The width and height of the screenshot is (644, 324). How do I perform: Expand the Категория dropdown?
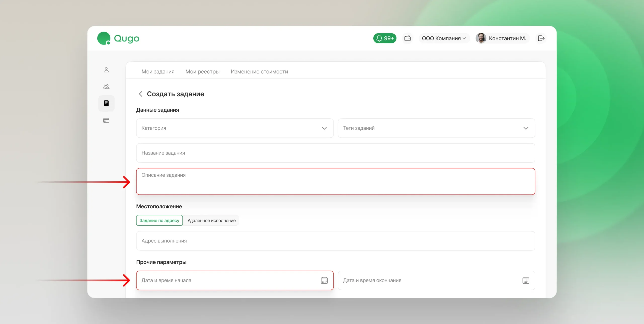(235, 128)
